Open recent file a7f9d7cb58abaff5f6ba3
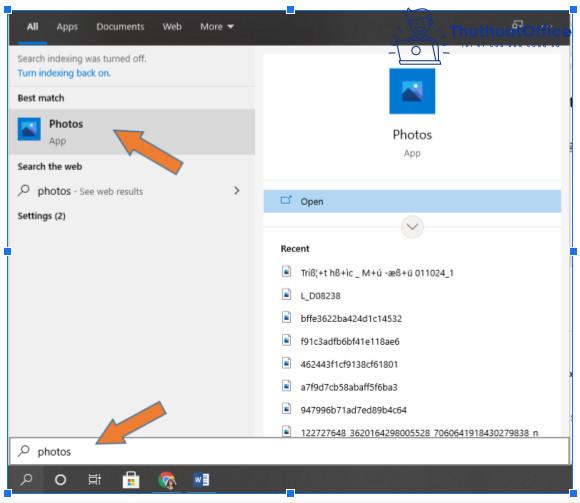The image size is (580, 503). tap(349, 387)
